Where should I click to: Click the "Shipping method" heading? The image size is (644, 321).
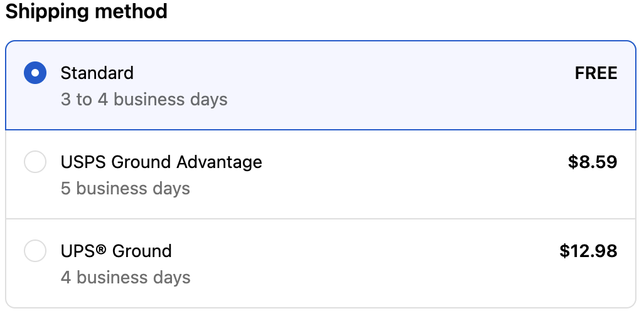point(87,11)
